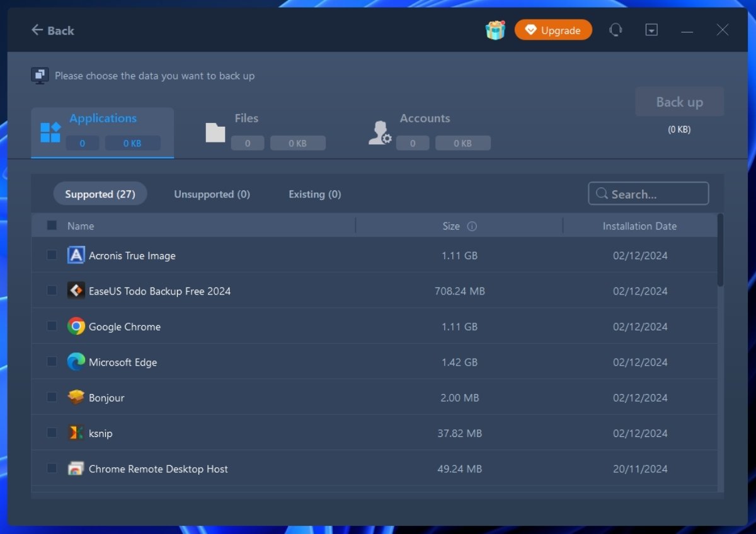756x534 pixels.
Task: Check the EaseUS Todo Backup checkbox
Action: pos(52,290)
